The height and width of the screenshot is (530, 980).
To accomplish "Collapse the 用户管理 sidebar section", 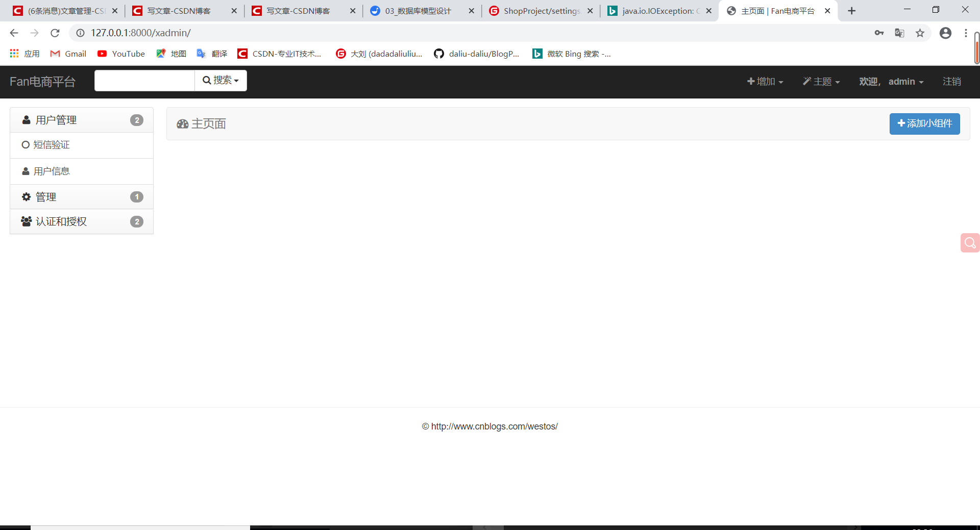I will tap(82, 120).
